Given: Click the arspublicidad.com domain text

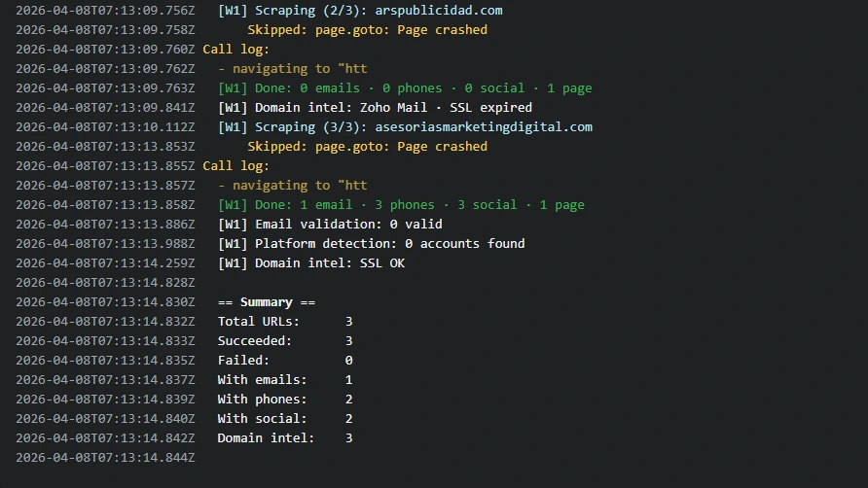Looking at the screenshot, I should point(439,11).
